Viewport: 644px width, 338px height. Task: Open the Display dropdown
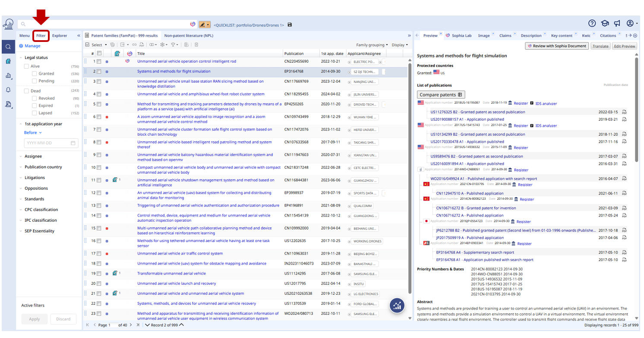(400, 45)
